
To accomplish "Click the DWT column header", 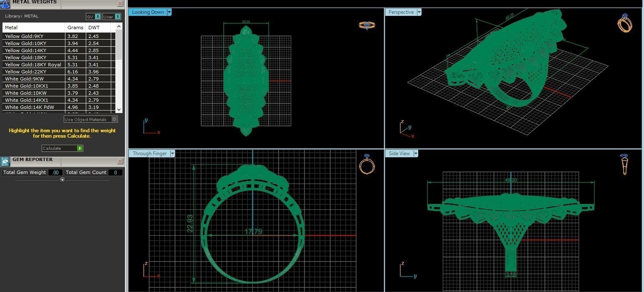I will (98, 28).
